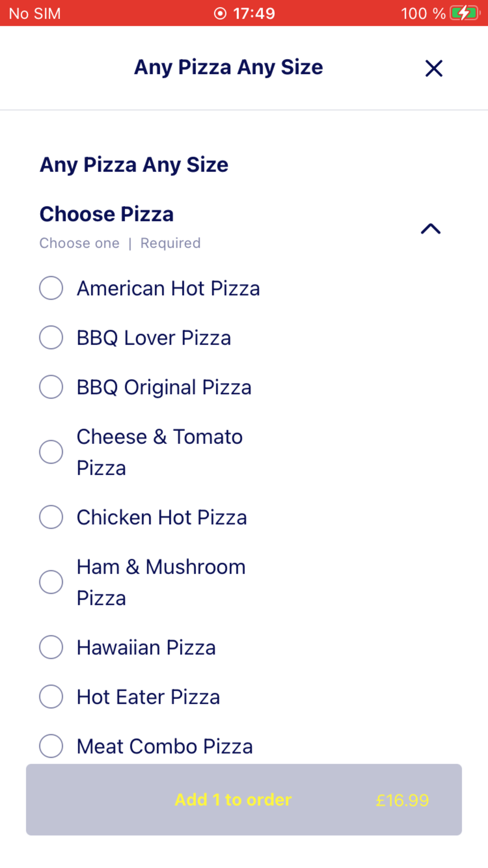
Task: Select Chicken Hot Pizza radio button
Action: coord(51,517)
